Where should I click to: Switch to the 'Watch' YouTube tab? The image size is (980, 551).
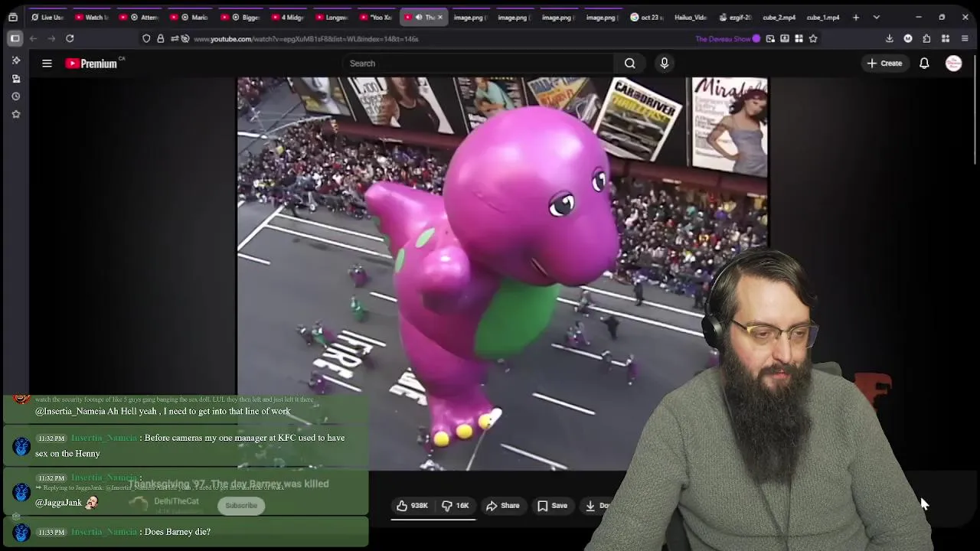point(92,17)
